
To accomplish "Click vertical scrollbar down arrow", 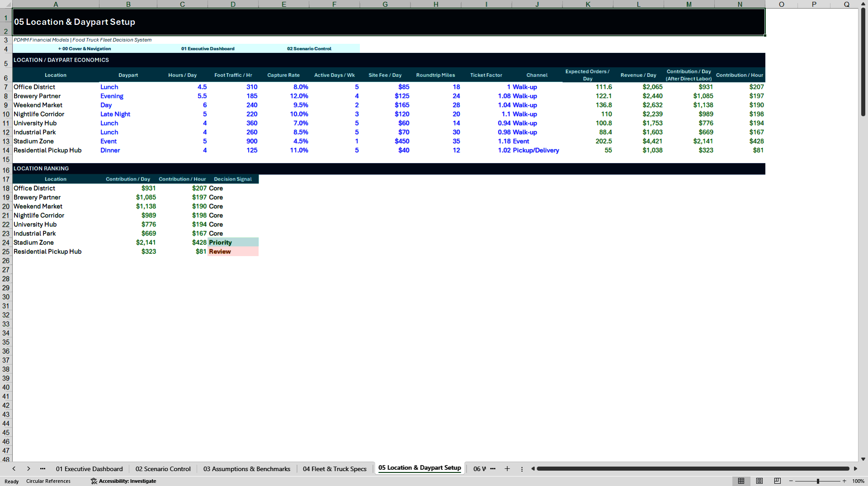I will click(x=863, y=459).
